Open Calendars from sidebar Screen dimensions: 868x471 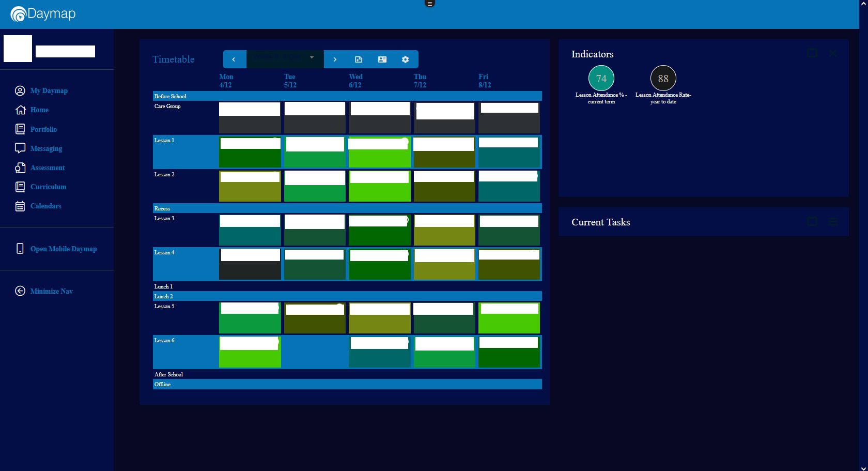pyautogui.click(x=45, y=206)
